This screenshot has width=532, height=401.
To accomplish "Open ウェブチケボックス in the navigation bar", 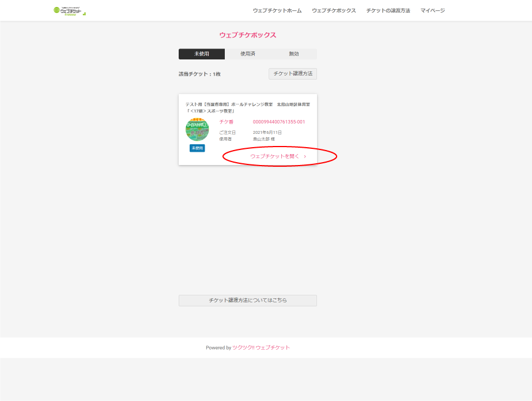I will (x=334, y=10).
